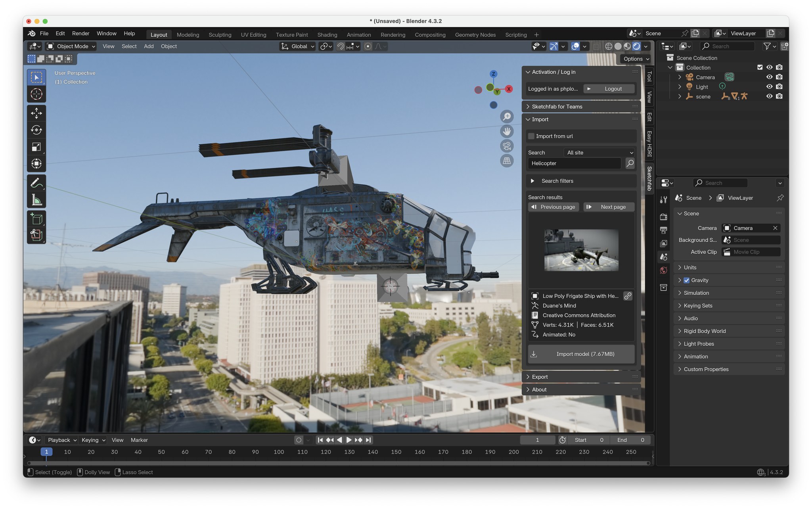The height and width of the screenshot is (508, 812).
Task: Open the Easy HDRI sidebar tab
Action: pos(649,144)
